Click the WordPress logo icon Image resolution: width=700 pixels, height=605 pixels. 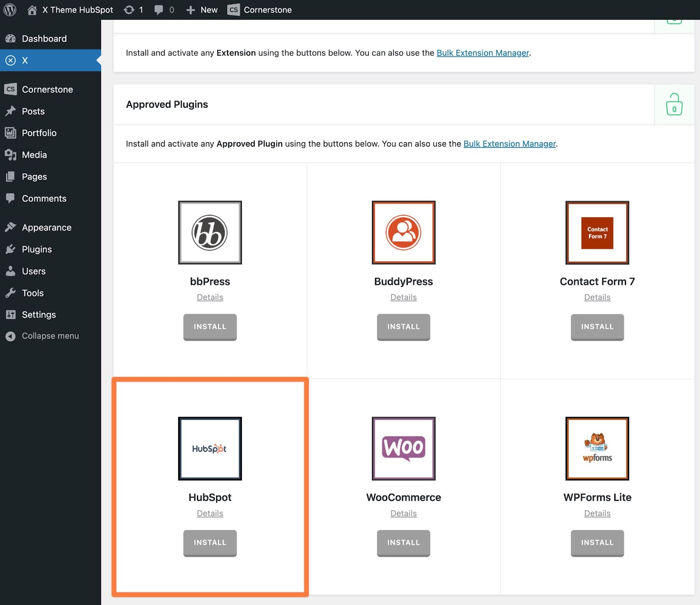pos(10,10)
